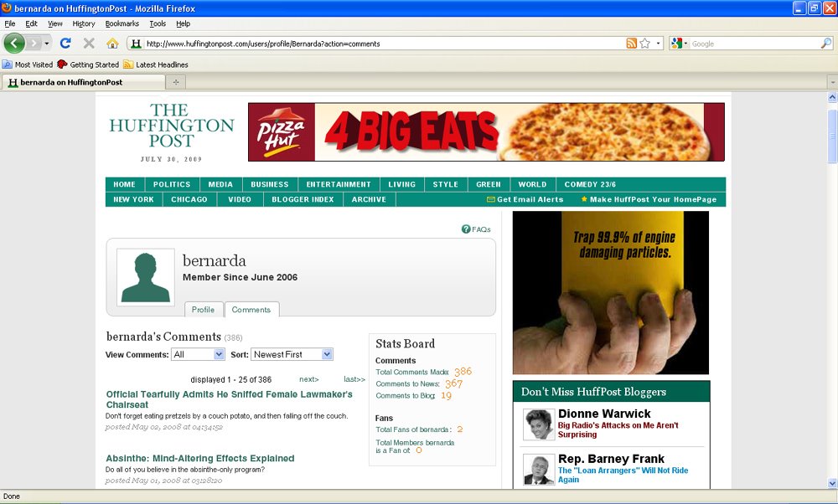This screenshot has height=504, width=838.
Task: Click the Pizza Hut 4 Big Eats banner
Action: [x=486, y=132]
